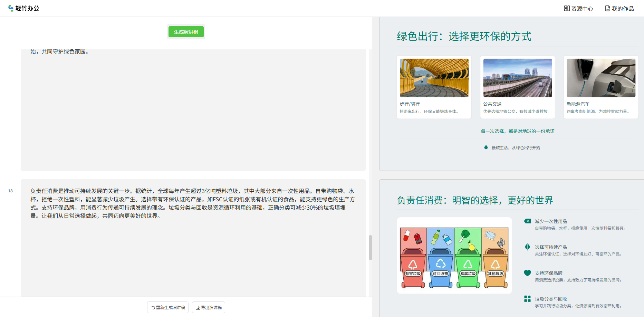Open the 我的作品 menu item

click(x=623, y=8)
